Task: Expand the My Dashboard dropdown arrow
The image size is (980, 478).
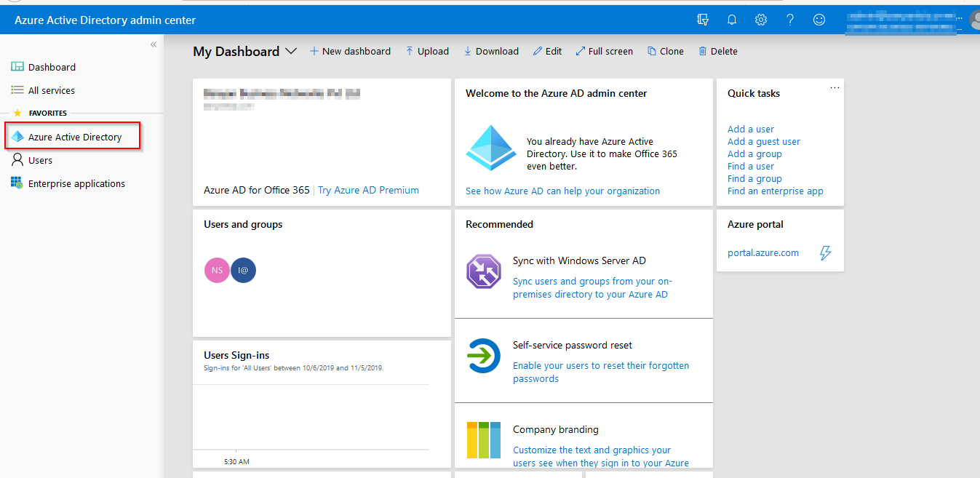Action: coord(291,52)
